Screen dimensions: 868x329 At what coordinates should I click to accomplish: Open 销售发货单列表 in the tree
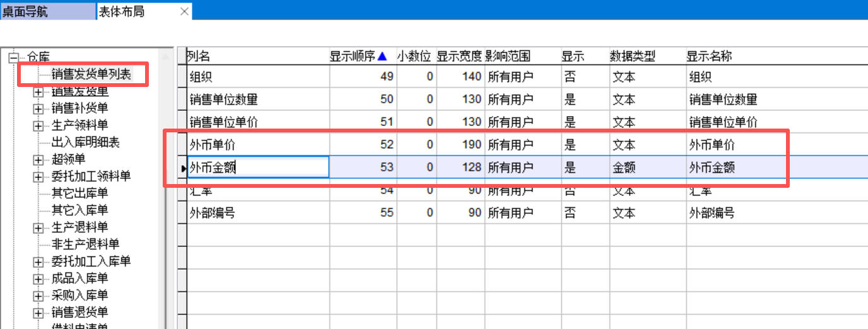click(91, 74)
